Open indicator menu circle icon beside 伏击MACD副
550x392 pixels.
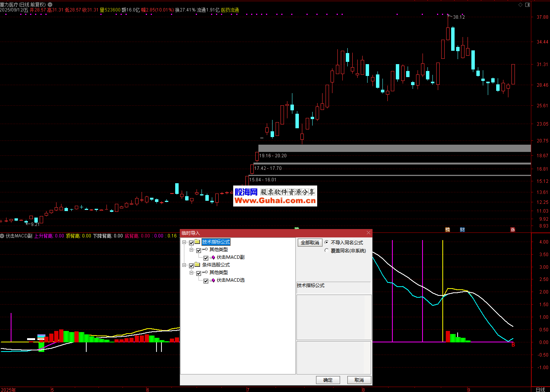pos(2,236)
